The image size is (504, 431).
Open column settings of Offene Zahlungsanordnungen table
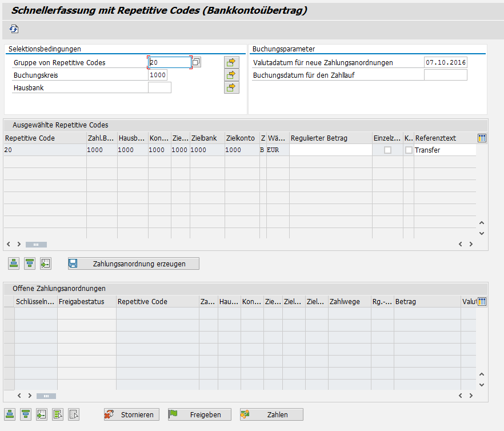click(x=482, y=301)
